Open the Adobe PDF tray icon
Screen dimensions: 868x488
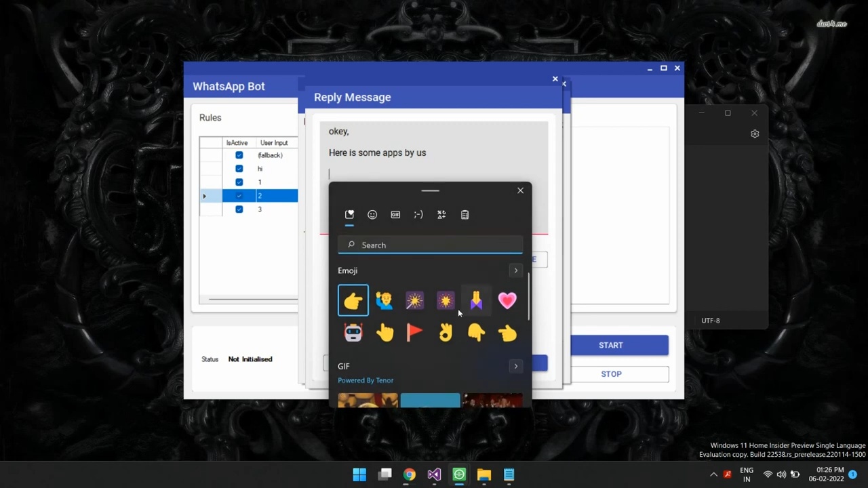pyautogui.click(x=728, y=474)
